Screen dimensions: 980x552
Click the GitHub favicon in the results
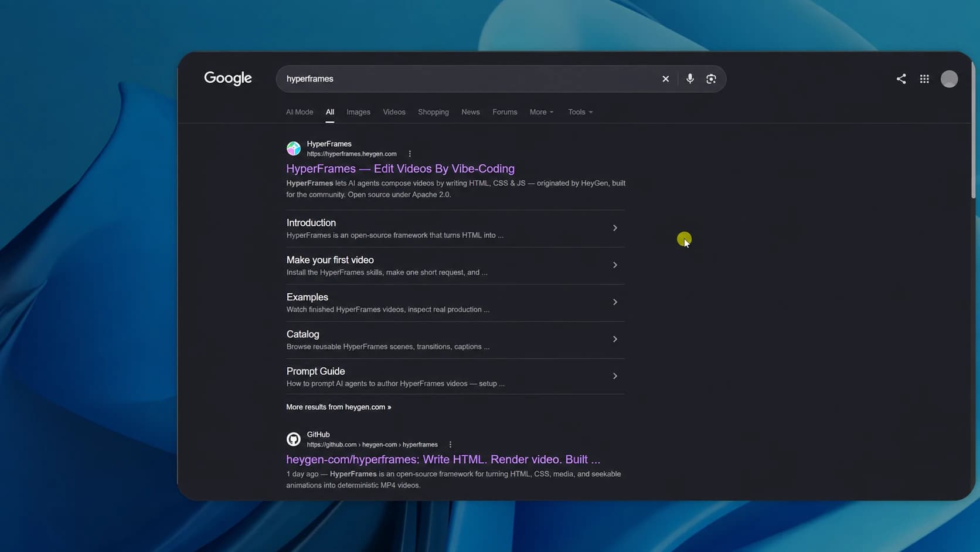(294, 439)
